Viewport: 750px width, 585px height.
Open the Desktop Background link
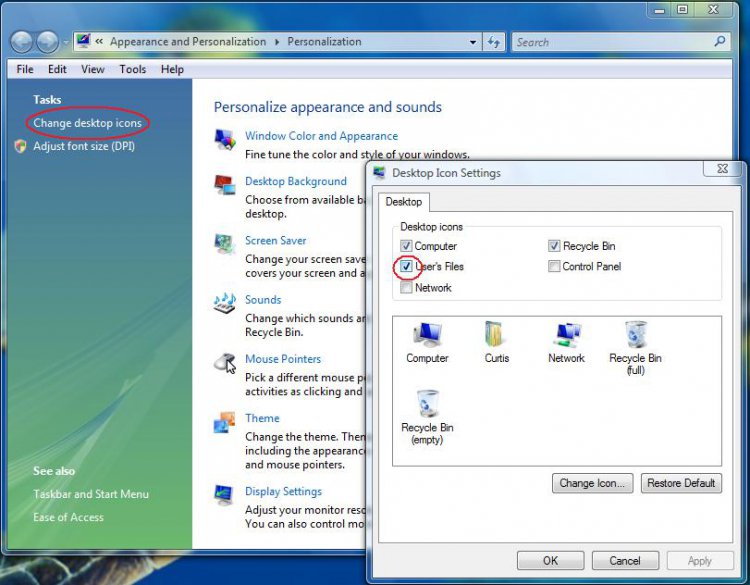(x=296, y=181)
